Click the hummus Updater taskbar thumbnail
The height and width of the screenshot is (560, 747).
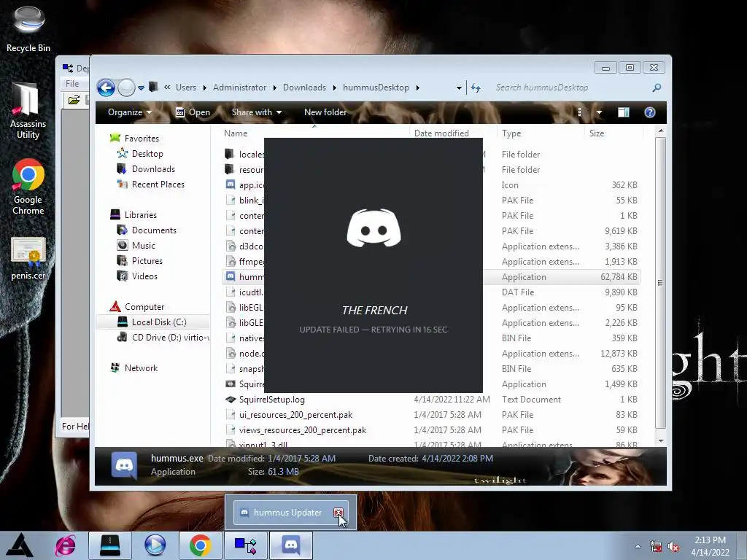point(290,513)
